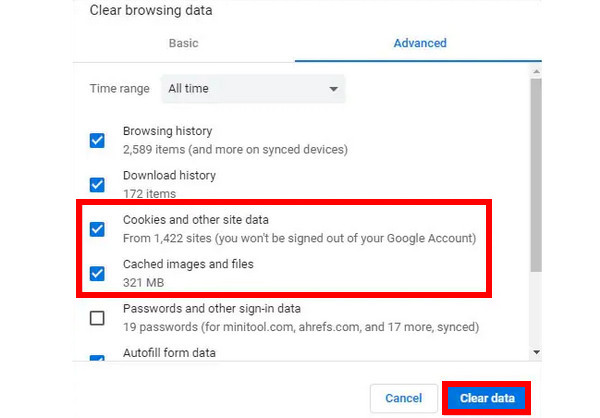
Task: Click the '19 passwords' description text
Action: click(x=301, y=327)
